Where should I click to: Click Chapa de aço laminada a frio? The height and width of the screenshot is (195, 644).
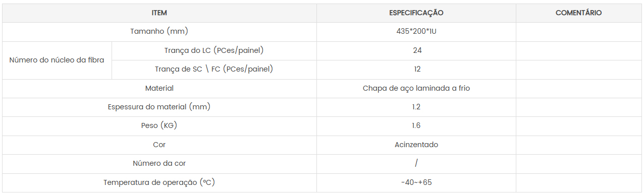click(416, 88)
